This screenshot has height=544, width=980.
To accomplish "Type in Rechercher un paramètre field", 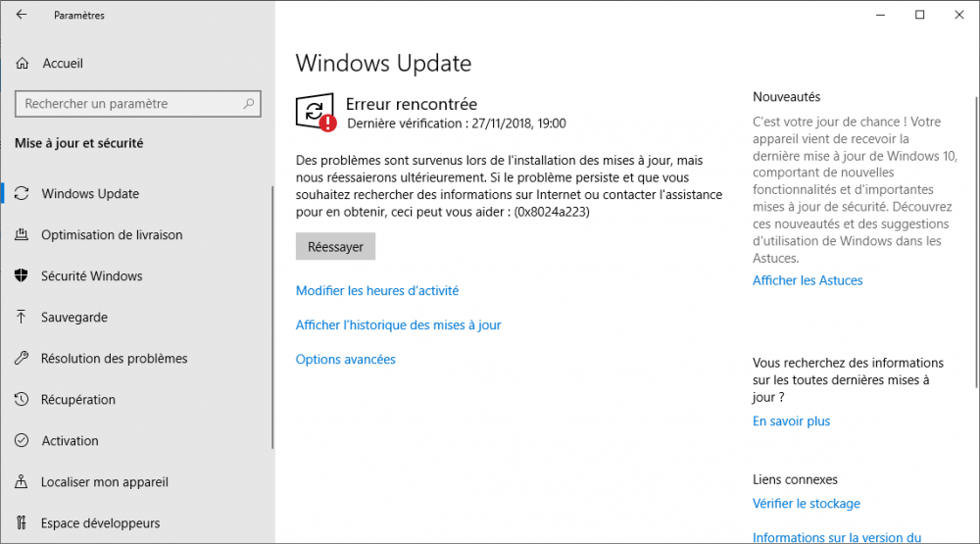I will [127, 104].
